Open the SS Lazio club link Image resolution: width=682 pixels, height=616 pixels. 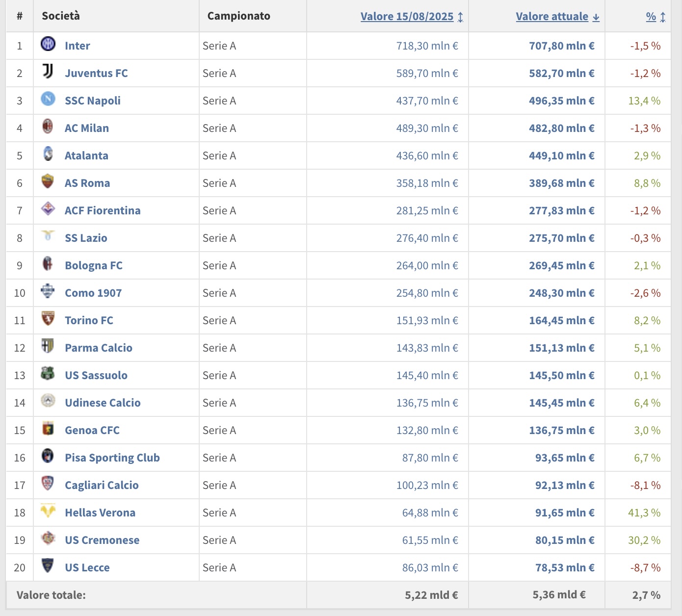(x=86, y=238)
